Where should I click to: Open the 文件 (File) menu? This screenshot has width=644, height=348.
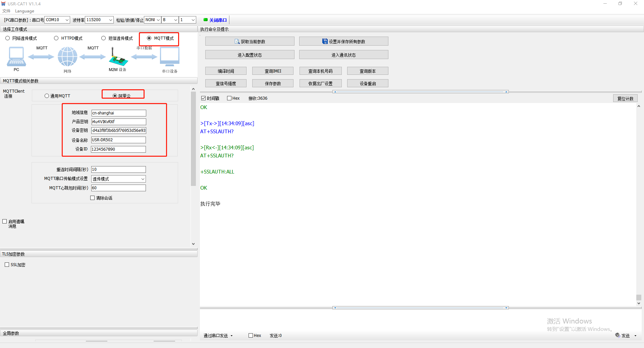tap(6, 11)
